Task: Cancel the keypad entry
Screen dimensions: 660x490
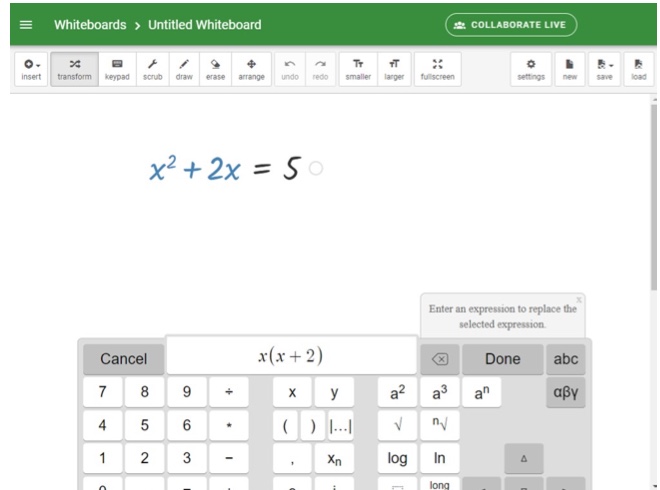Action: (123, 359)
